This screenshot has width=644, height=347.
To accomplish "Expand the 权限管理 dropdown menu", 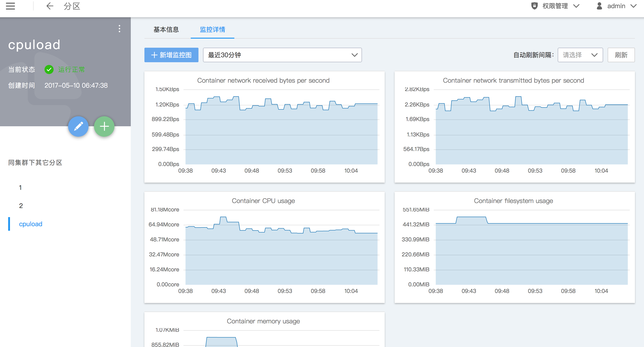I will pos(577,6).
